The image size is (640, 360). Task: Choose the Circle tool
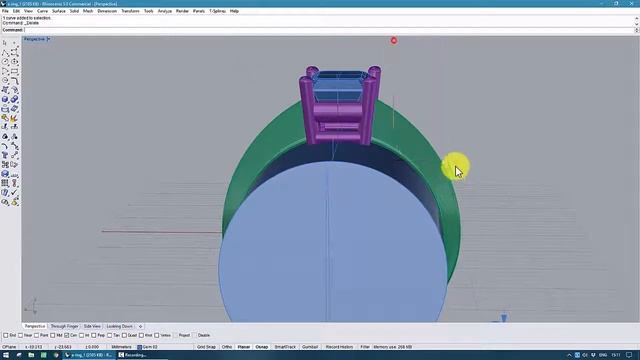[x=5, y=62]
